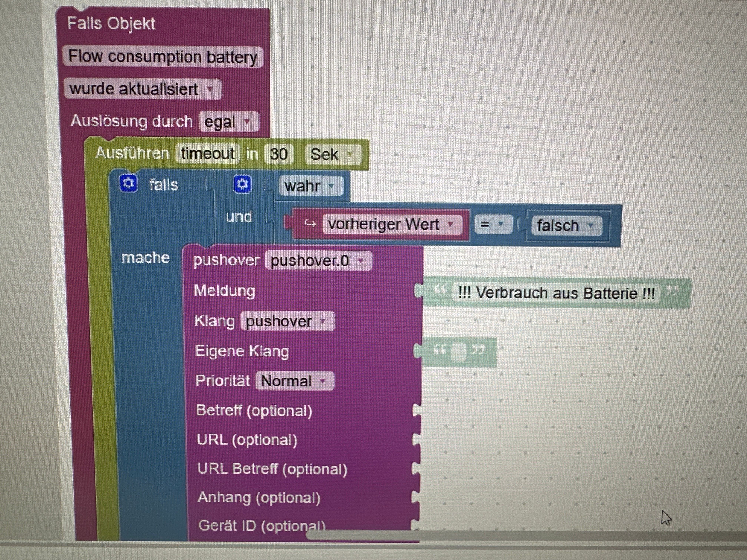The width and height of the screenshot is (747, 560).
Task: Open the gear mutator on und block
Action: (x=242, y=184)
